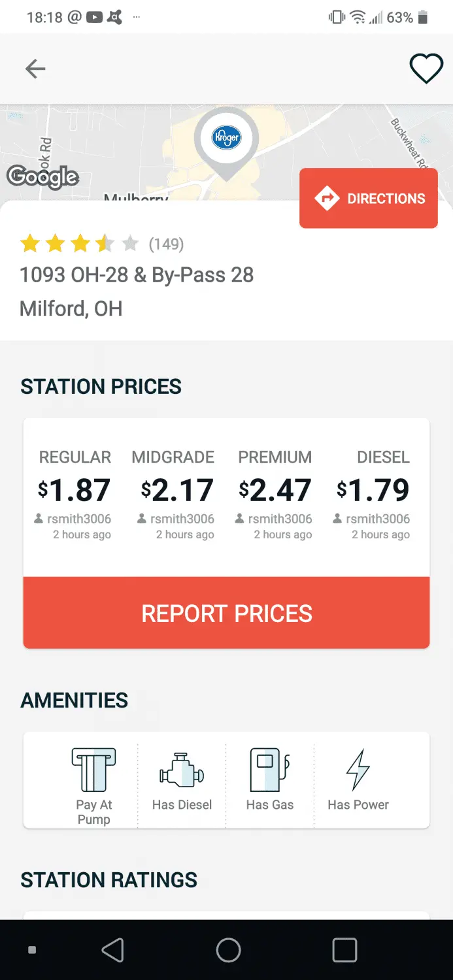Select the Regular price of $1.87
Viewport: 453px width, 980px height.
pyautogui.click(x=75, y=491)
